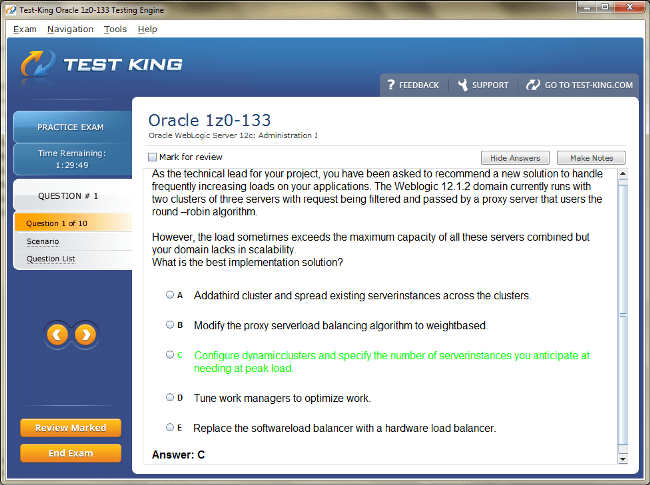The image size is (650, 485).
Task: Open the Exam menu
Action: tap(25, 29)
